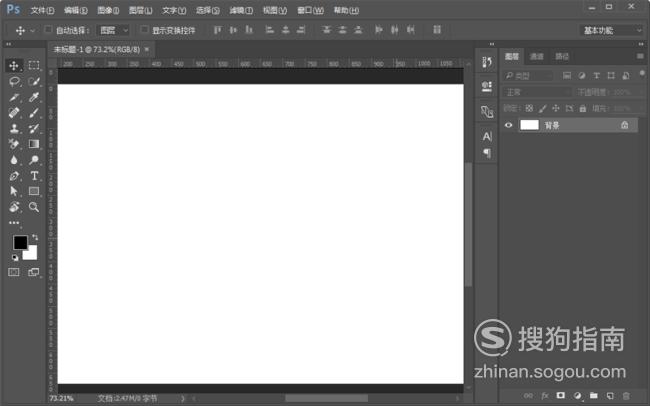Click the background white color swatch

tap(32, 254)
